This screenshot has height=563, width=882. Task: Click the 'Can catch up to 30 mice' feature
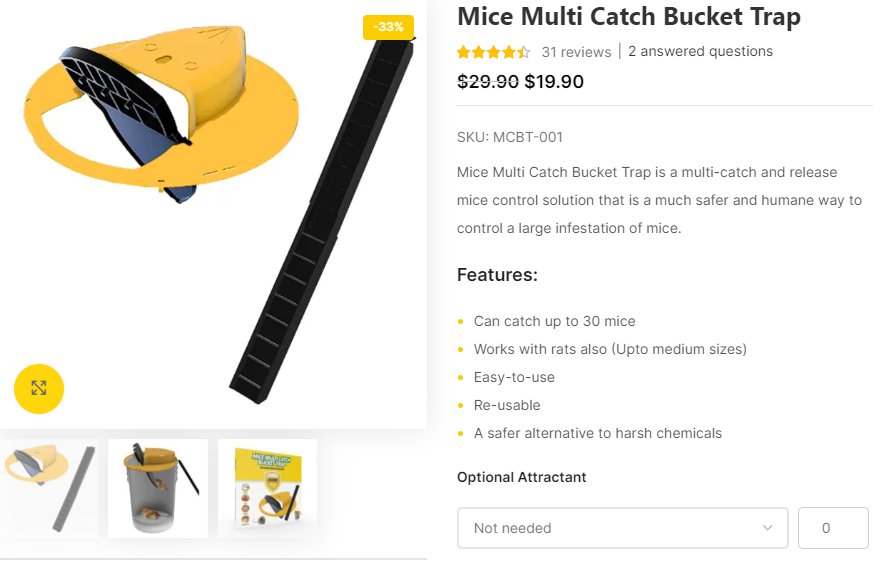tap(554, 321)
